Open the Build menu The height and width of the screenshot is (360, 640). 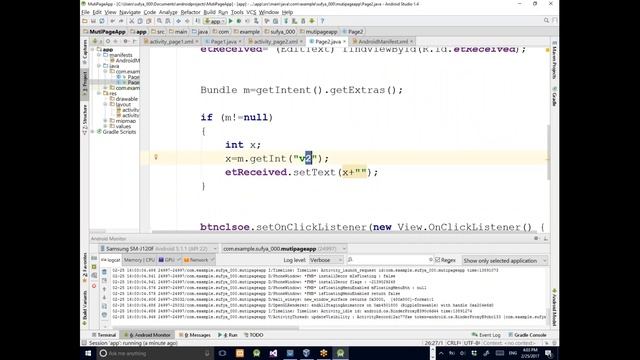coord(209,12)
